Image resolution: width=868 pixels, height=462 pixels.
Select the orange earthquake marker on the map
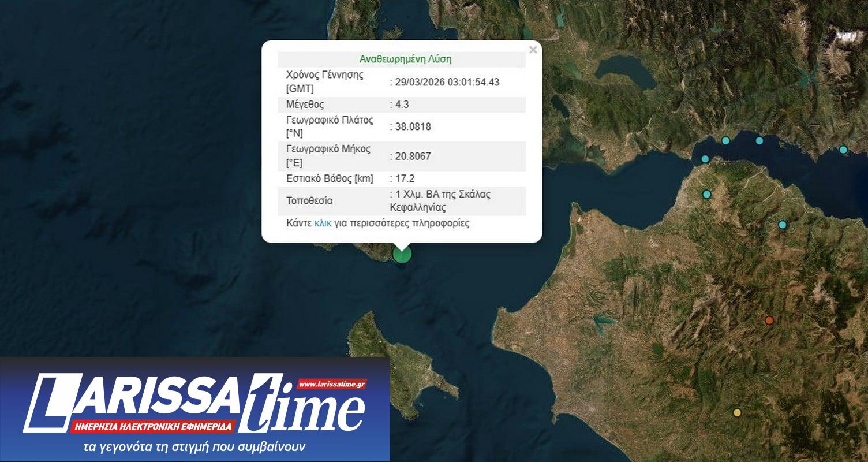point(769,321)
